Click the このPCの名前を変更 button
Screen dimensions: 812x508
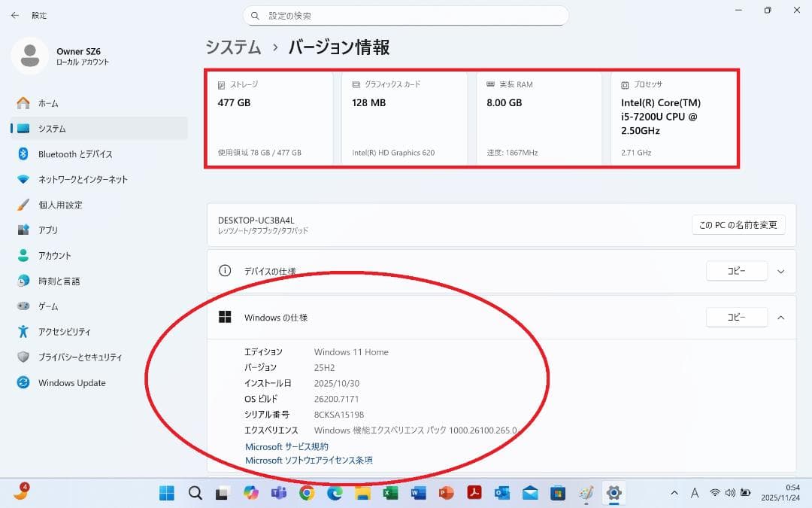pos(738,224)
